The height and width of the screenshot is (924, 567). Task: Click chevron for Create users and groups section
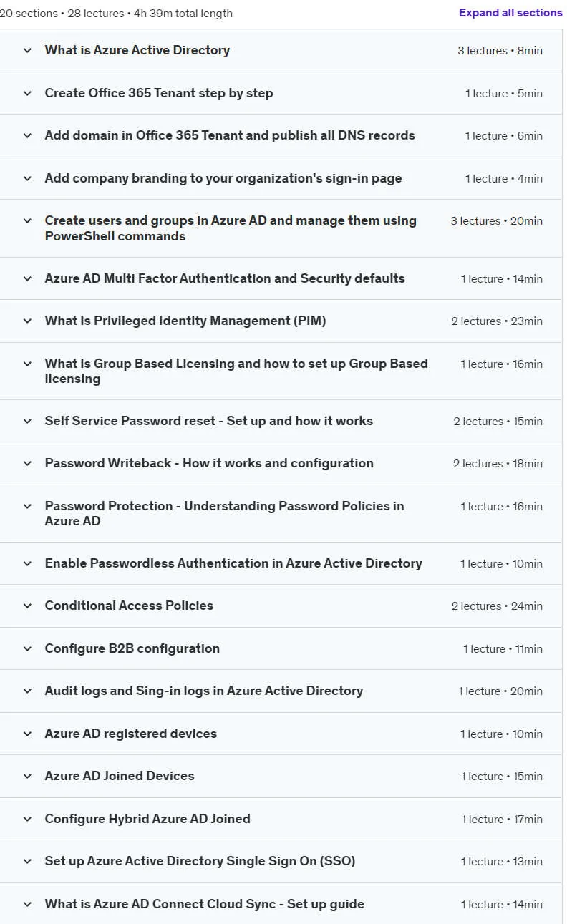click(x=27, y=221)
